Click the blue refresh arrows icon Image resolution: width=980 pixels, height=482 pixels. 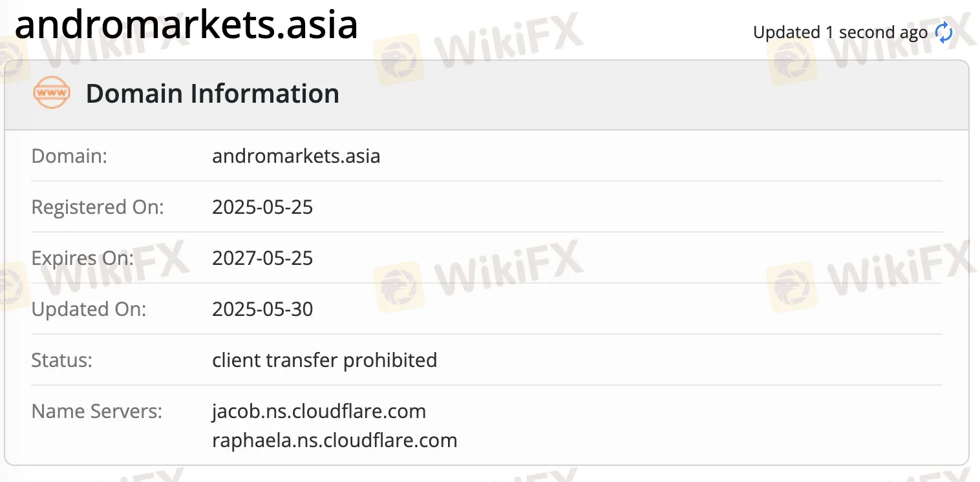click(944, 32)
